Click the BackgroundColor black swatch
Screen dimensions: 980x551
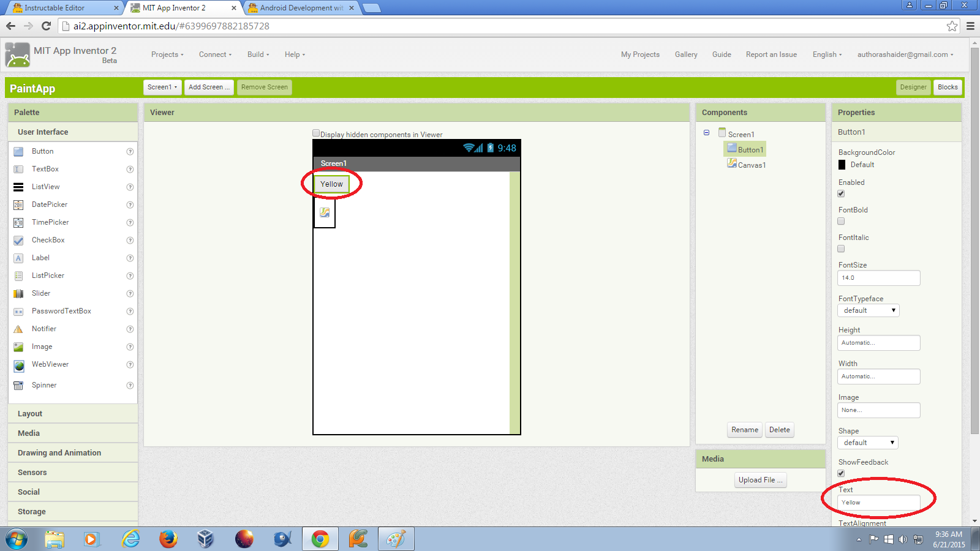point(842,165)
